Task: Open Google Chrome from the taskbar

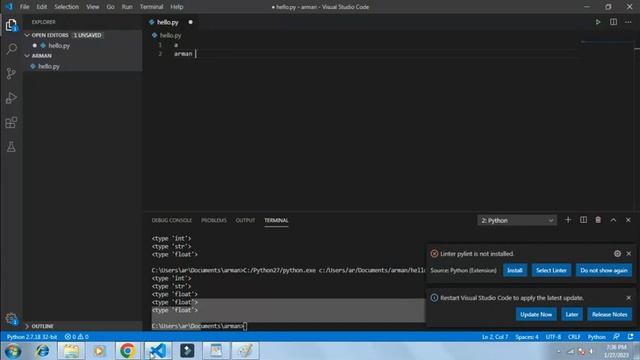Action: [x=128, y=351]
